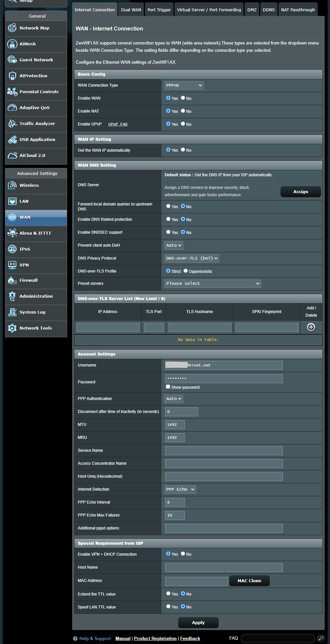Viewport: 330px width, 644px height.
Task: Open Network Tools icon
Action: [12, 328]
